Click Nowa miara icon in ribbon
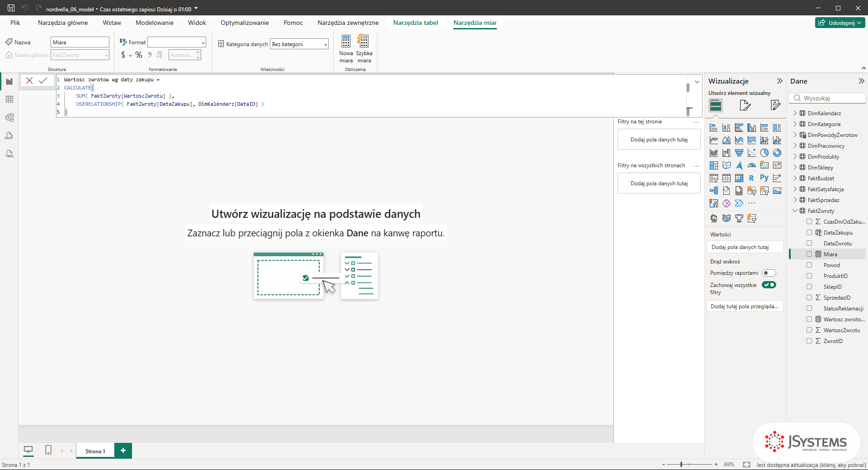Image resolution: width=868 pixels, height=470 pixels. pos(346,49)
